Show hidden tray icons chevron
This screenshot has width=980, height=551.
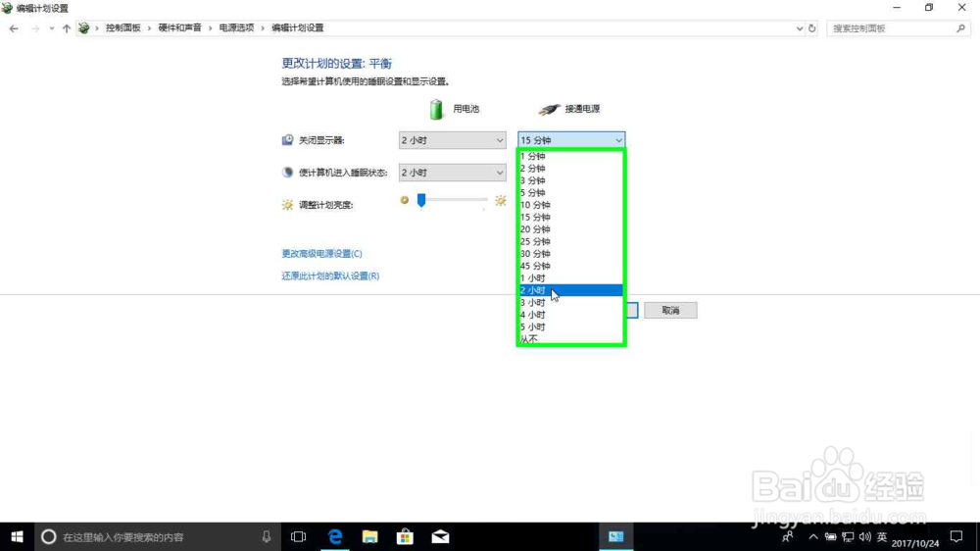[x=813, y=536]
